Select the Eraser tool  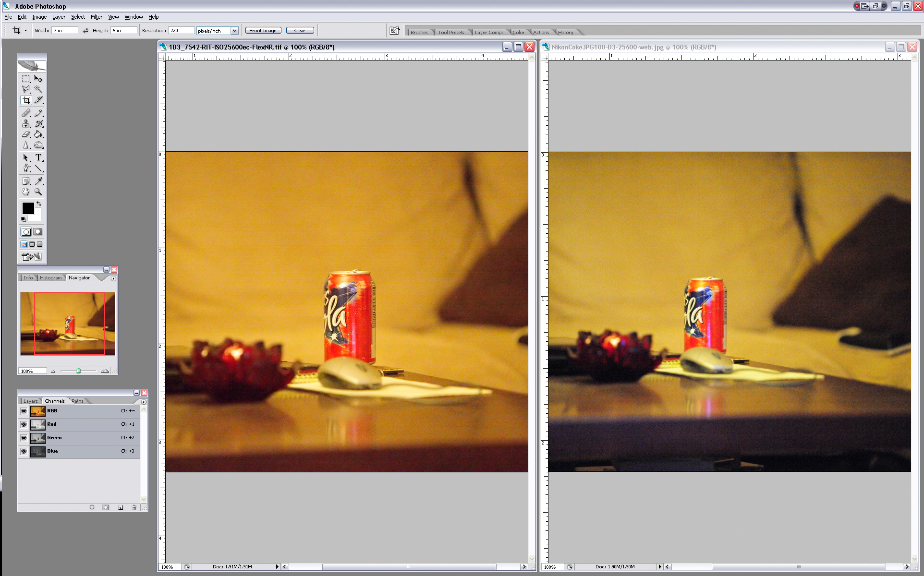26,134
